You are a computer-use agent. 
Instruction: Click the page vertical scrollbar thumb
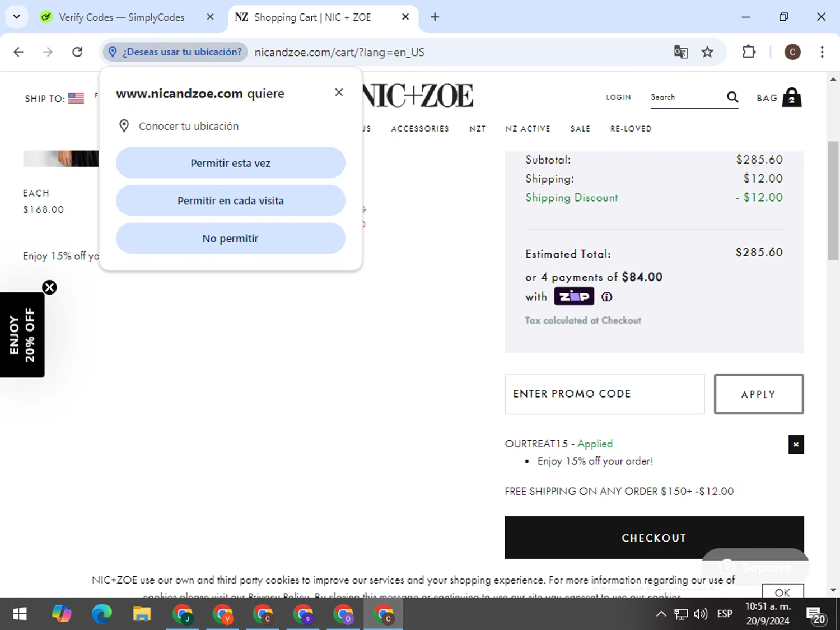click(833, 200)
